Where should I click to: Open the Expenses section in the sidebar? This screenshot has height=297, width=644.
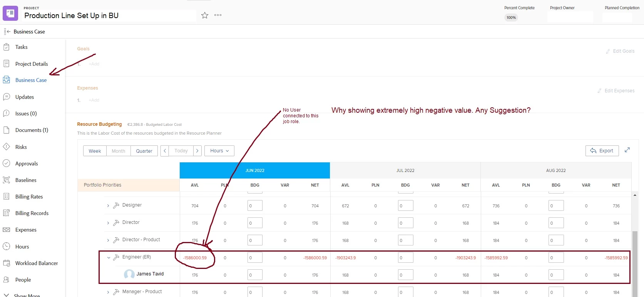coord(26,230)
